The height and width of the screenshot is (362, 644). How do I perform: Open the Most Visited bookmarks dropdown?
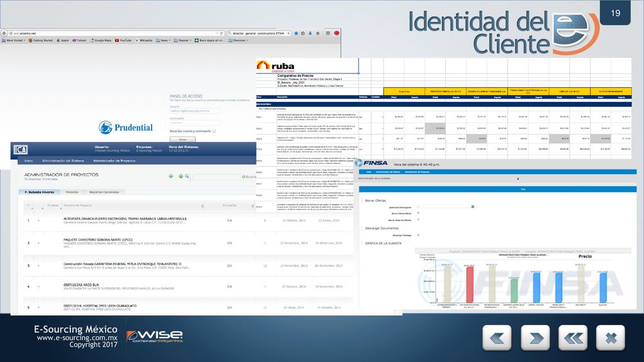[x=14, y=40]
